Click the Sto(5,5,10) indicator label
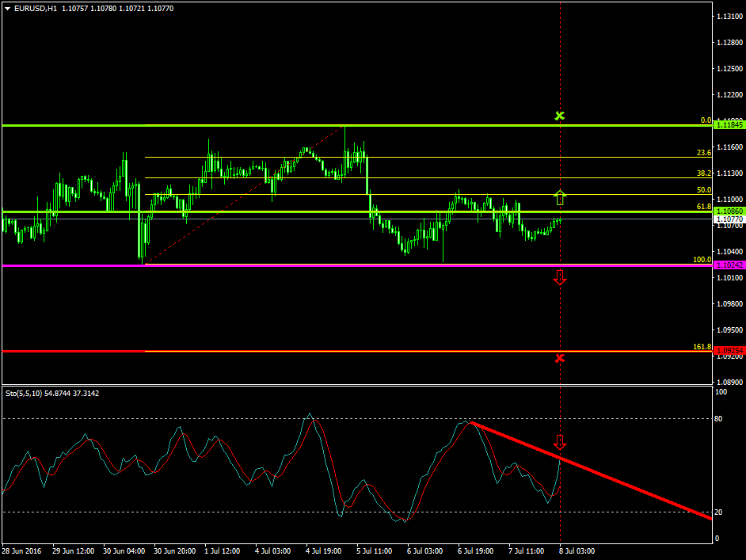746x560 pixels. (24, 393)
